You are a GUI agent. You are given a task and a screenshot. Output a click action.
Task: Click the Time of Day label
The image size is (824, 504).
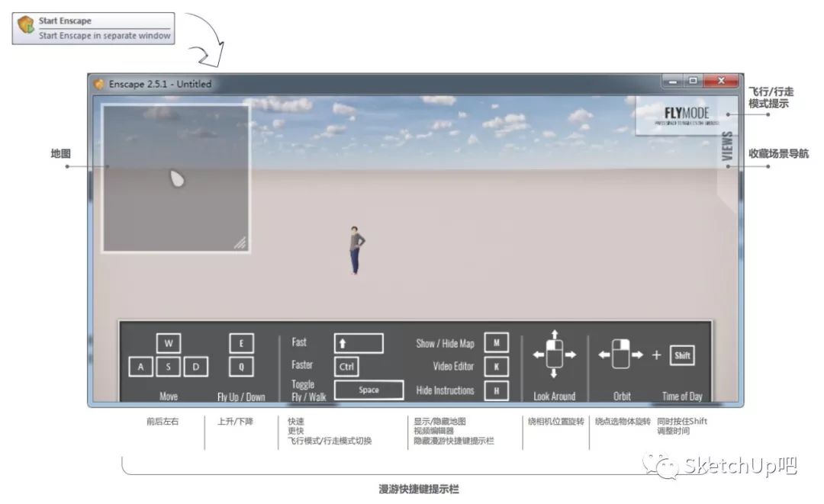pos(682,396)
